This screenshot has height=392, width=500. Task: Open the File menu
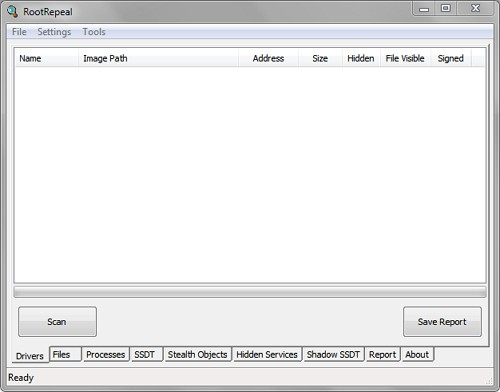click(x=19, y=32)
